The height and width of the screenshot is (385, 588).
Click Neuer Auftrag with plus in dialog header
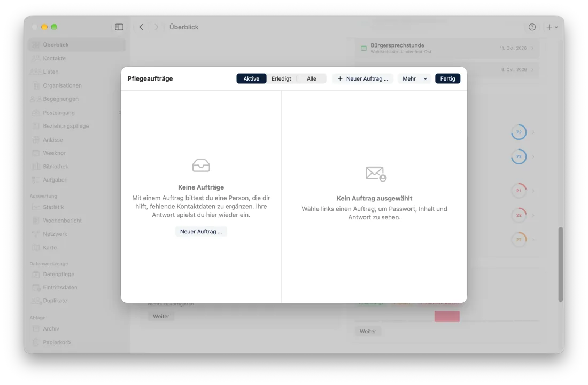point(362,78)
